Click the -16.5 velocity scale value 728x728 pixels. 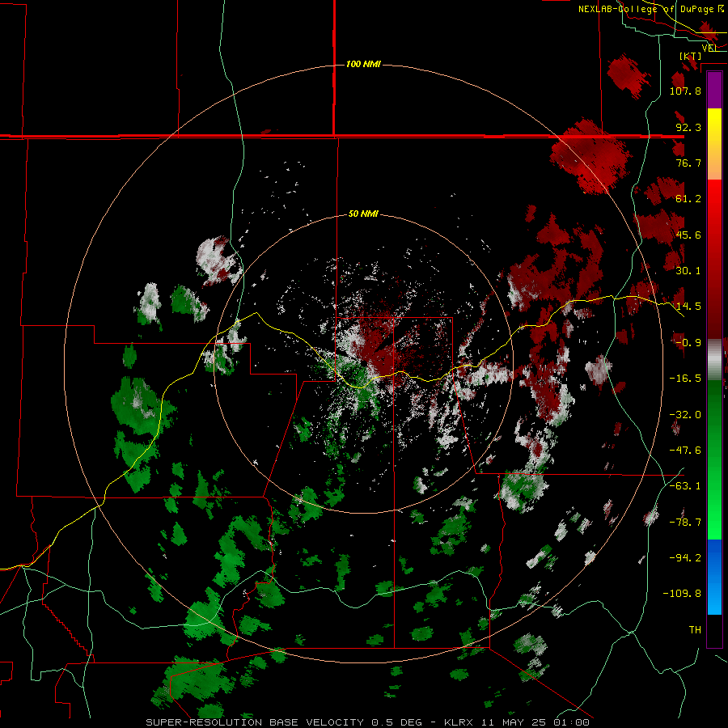(685, 379)
